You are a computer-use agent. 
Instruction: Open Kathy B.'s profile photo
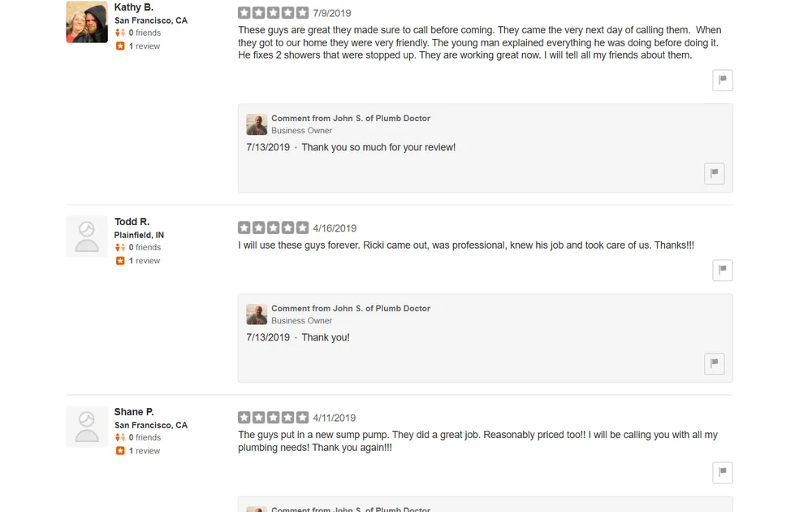(x=87, y=22)
